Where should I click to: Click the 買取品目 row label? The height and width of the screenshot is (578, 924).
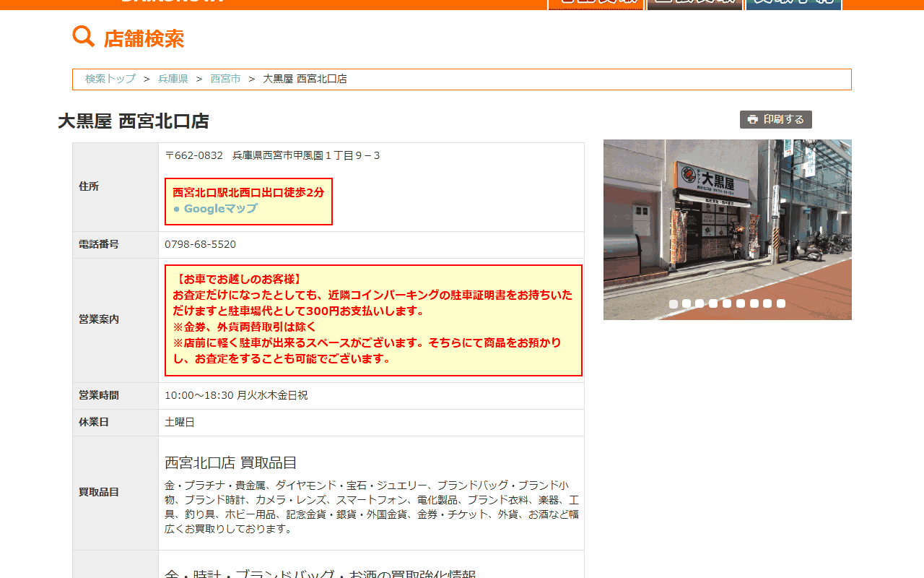click(x=99, y=493)
